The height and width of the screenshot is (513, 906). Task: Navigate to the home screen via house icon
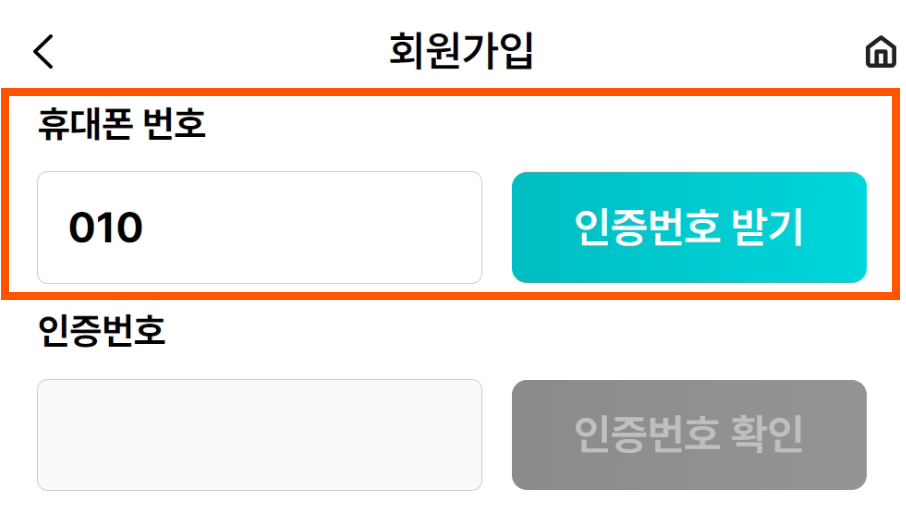click(880, 52)
